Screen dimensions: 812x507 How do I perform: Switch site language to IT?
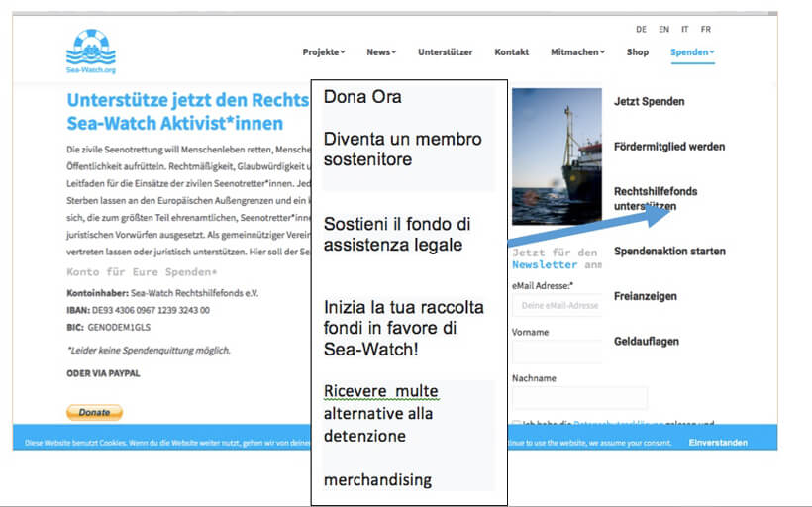(684, 30)
